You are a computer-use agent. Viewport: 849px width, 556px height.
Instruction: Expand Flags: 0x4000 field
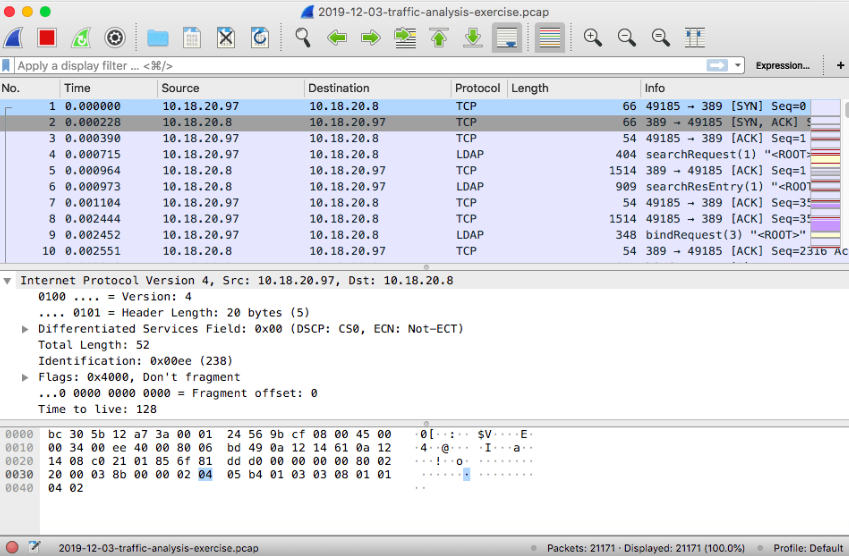pyautogui.click(x=25, y=377)
